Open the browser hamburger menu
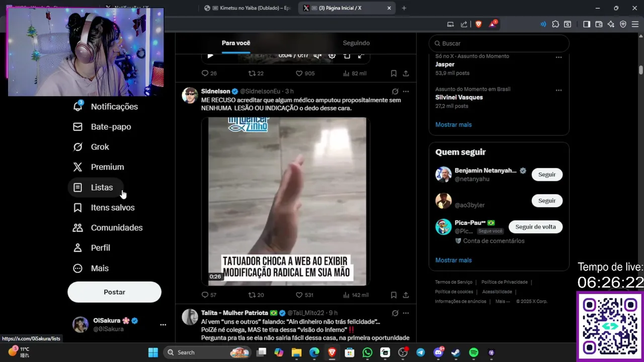 click(635, 24)
